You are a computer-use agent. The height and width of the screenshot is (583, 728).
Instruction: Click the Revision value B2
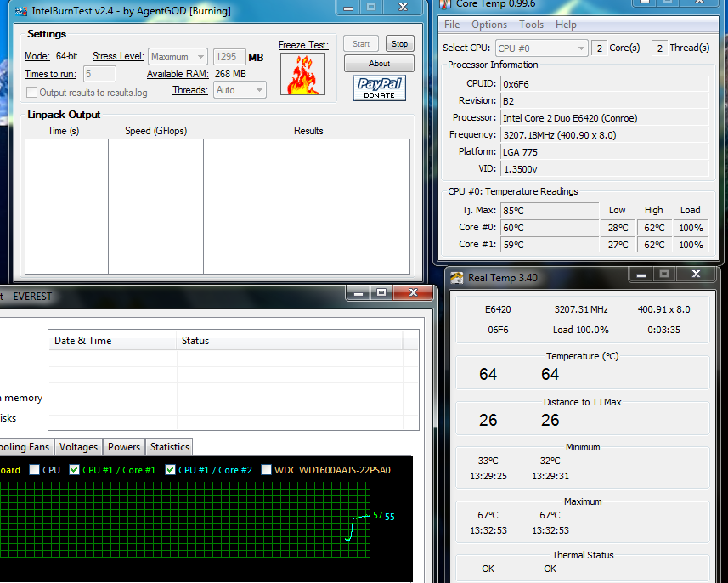tap(605, 101)
